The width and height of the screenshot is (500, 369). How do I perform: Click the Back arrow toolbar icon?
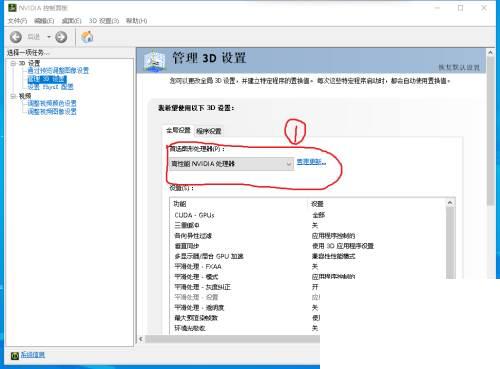coord(16,37)
